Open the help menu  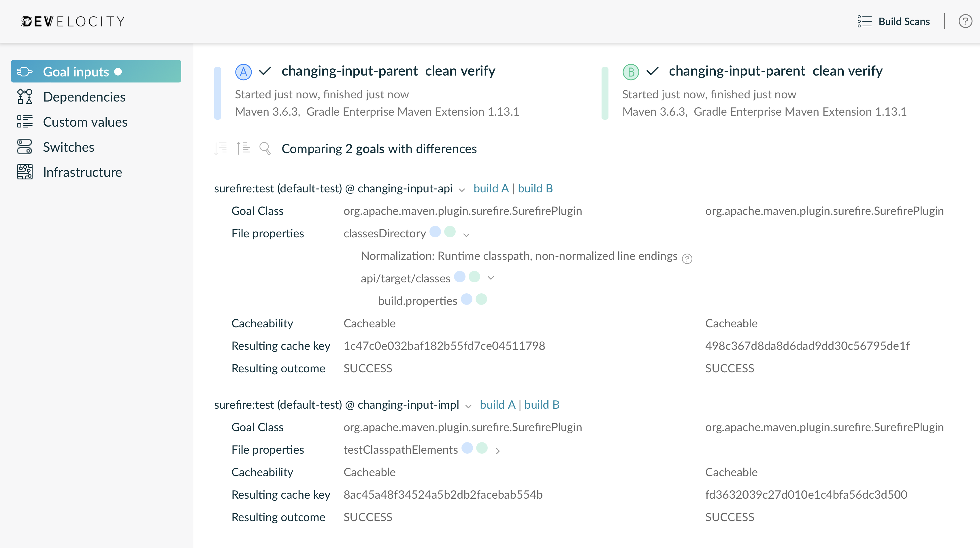coord(965,21)
